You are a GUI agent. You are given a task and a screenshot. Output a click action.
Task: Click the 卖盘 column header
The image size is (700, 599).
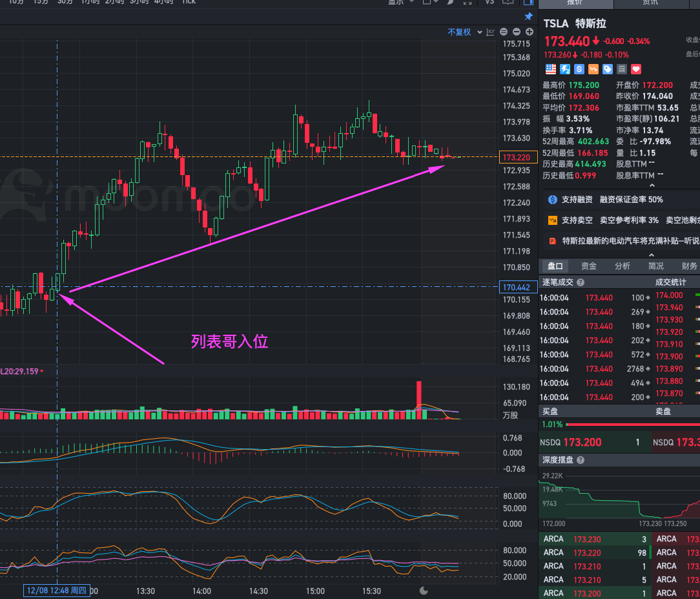tap(663, 412)
